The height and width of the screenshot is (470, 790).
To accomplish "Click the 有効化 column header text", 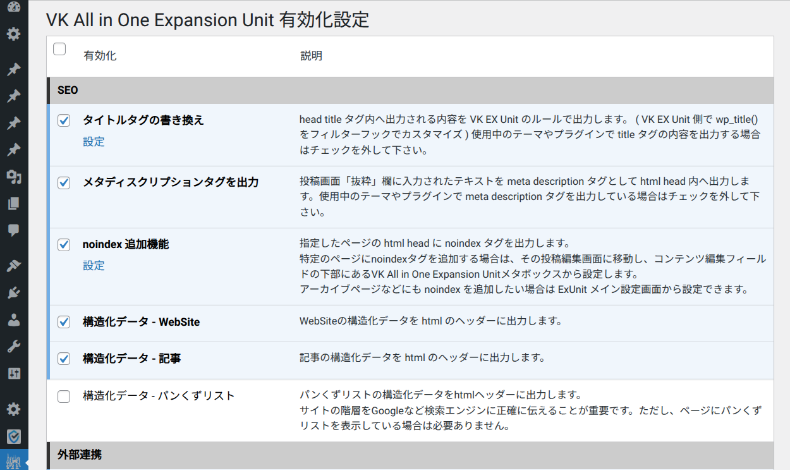I will (100, 56).
